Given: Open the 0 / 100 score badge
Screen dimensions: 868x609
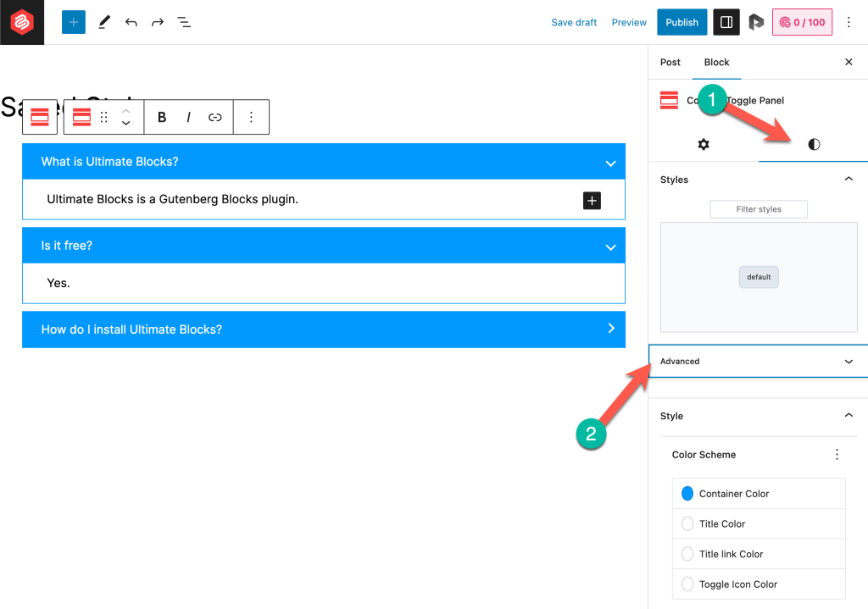Looking at the screenshot, I should pos(802,22).
